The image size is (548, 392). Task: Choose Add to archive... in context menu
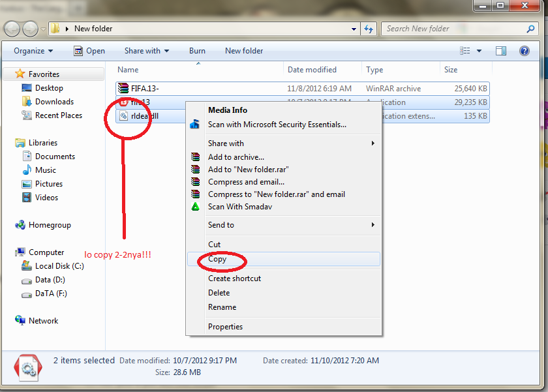pos(283,157)
